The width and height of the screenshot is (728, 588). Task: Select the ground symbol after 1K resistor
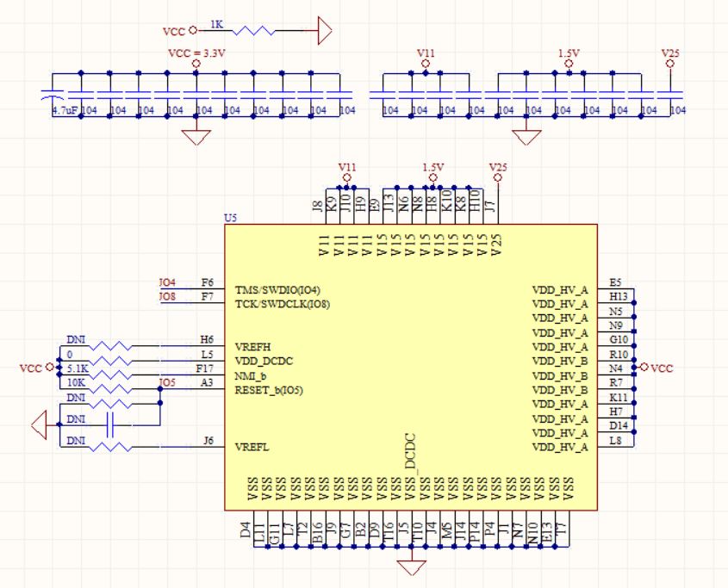(325, 31)
